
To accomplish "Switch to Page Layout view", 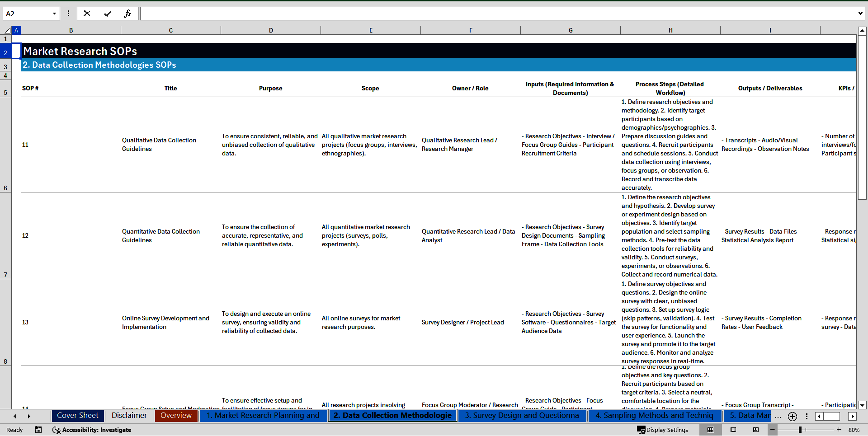I will click(x=733, y=430).
